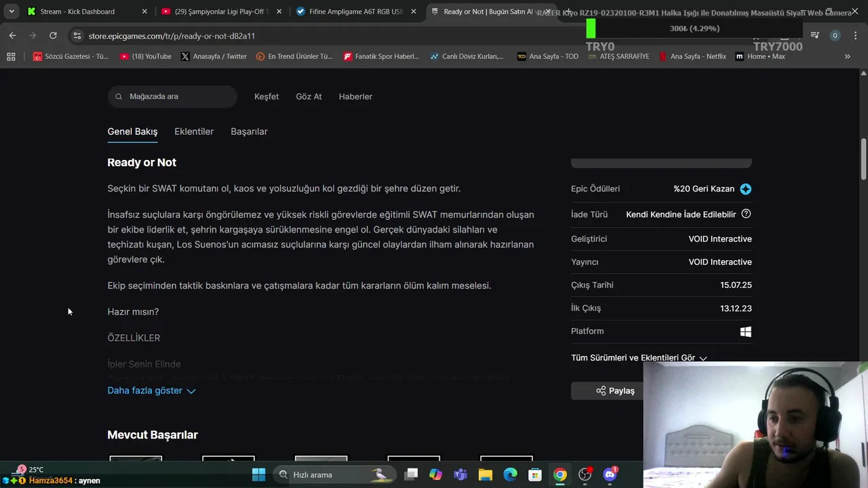This screenshot has height=488, width=868.
Task: Click the share icon inside the Paylaş button
Action: pos(601,390)
